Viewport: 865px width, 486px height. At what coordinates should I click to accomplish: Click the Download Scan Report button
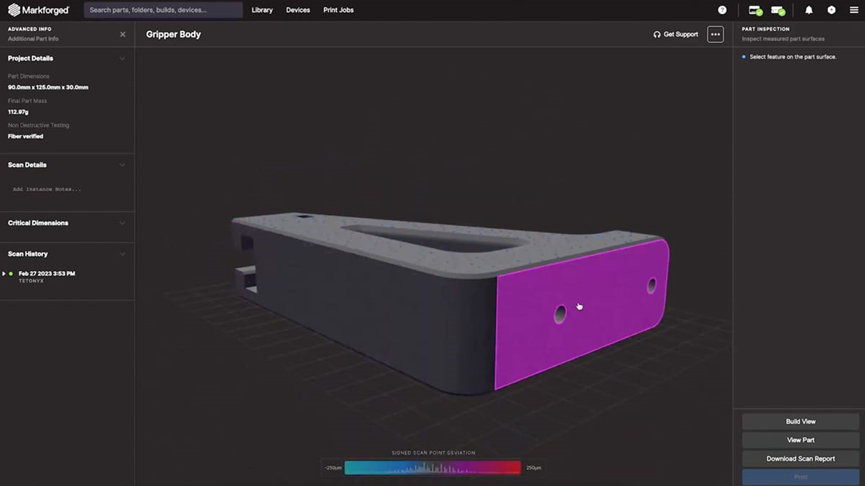pyautogui.click(x=800, y=459)
